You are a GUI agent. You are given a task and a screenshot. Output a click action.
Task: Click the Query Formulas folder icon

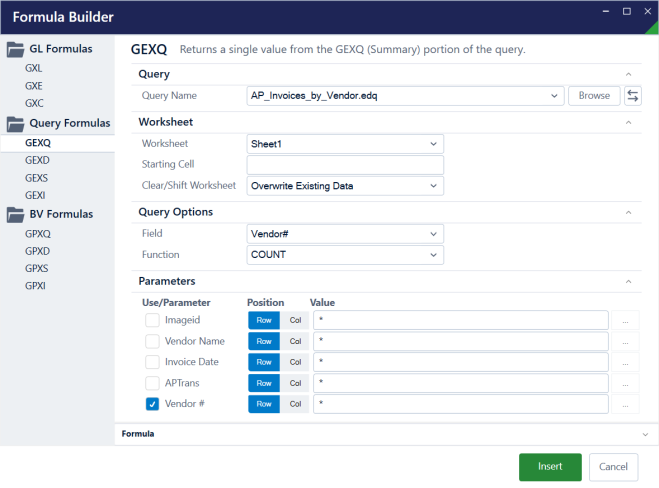pyautogui.click(x=17, y=124)
